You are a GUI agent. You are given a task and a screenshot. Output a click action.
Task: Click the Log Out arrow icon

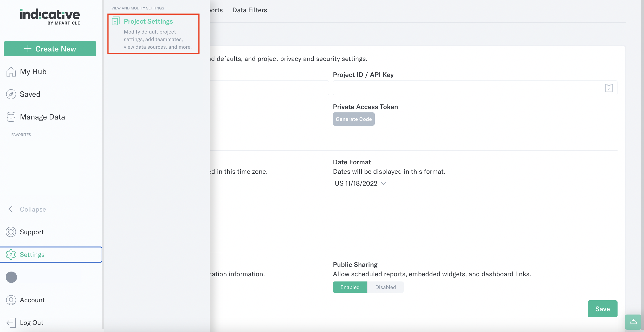pos(11,323)
